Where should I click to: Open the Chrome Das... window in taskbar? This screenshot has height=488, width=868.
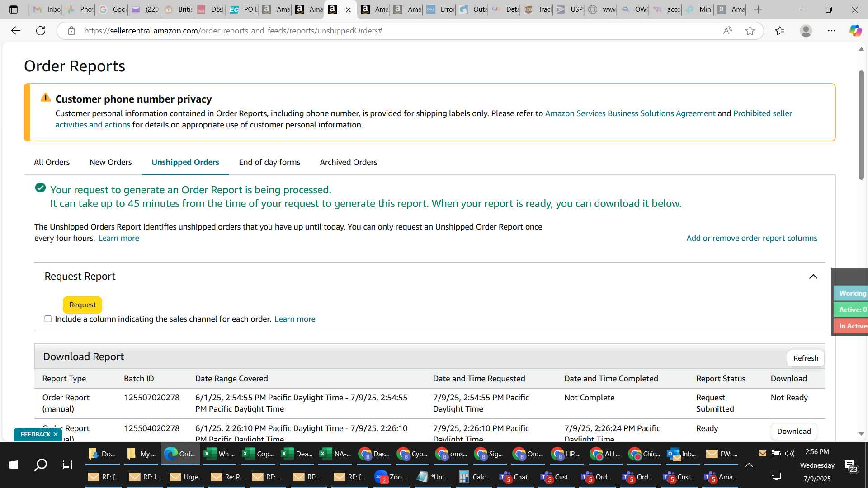pyautogui.click(x=374, y=454)
